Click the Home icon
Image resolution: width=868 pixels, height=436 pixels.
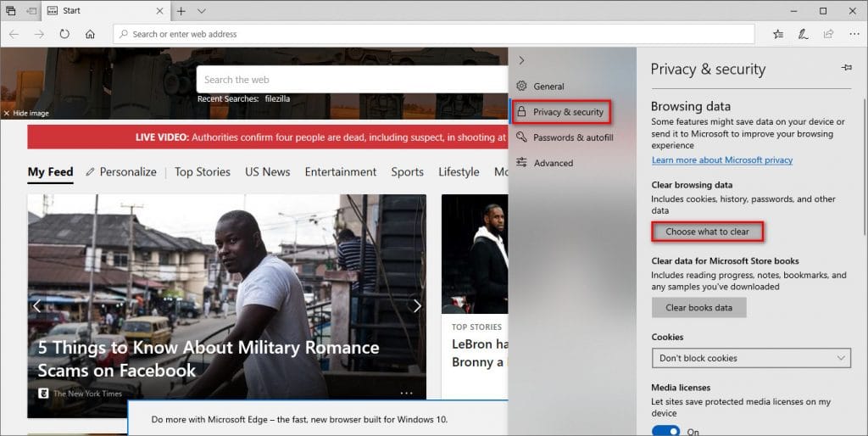tap(90, 34)
